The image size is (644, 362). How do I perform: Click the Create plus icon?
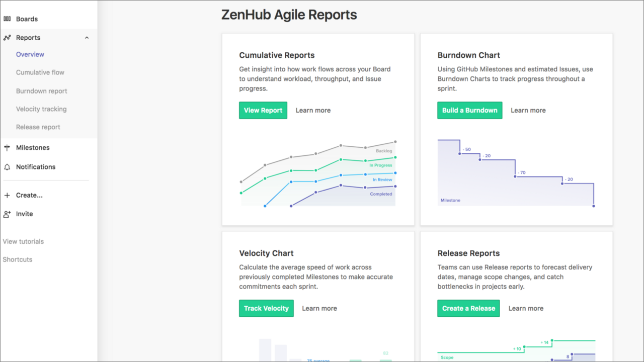pos(7,196)
